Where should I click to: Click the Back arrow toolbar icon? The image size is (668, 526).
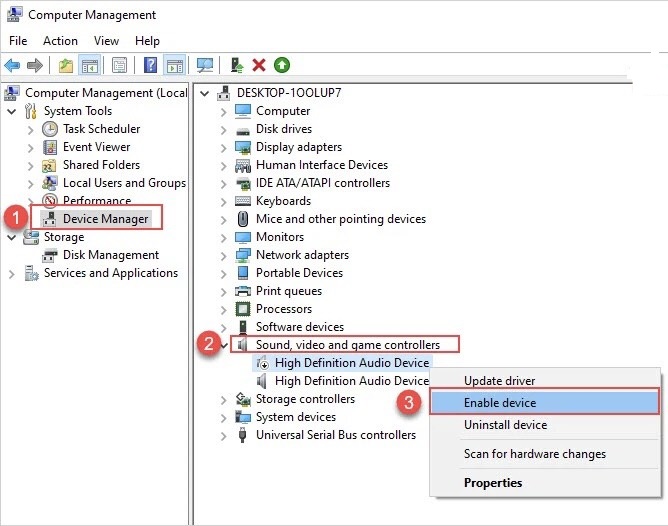12,66
